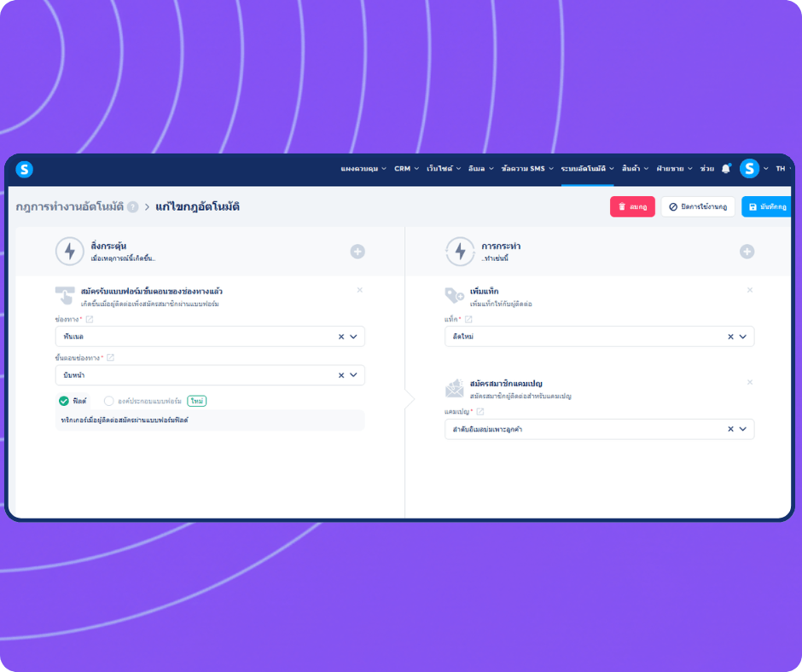Click the ทริกเกอร์ field description text
The image size is (802, 672).
pyautogui.click(x=125, y=420)
